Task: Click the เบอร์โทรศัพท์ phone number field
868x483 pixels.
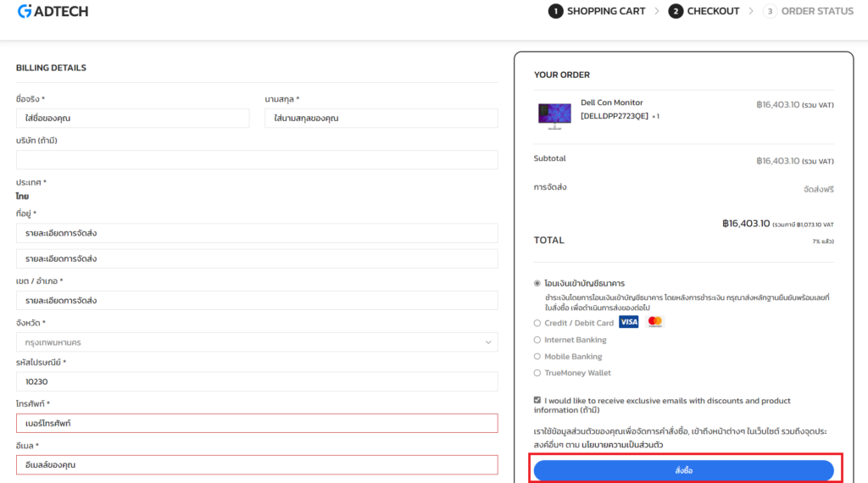Action: 256,423
